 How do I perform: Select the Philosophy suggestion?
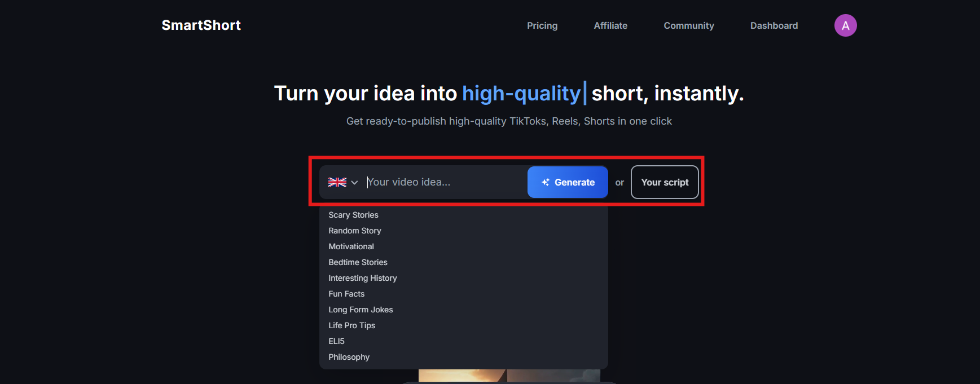(x=349, y=357)
